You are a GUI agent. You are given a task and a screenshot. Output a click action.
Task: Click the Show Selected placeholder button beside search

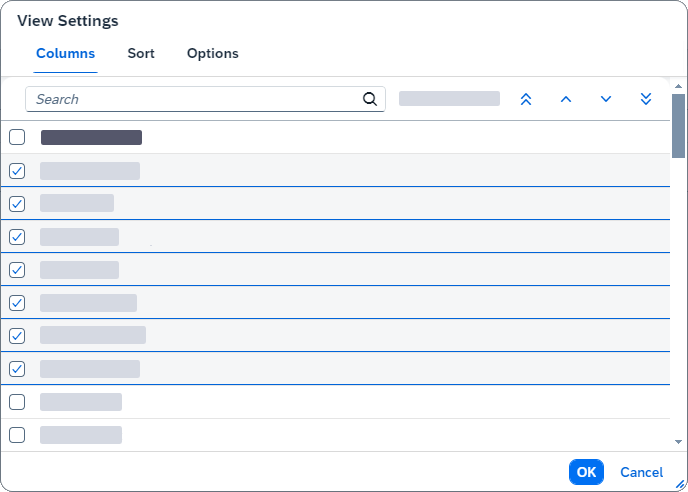pyautogui.click(x=449, y=99)
